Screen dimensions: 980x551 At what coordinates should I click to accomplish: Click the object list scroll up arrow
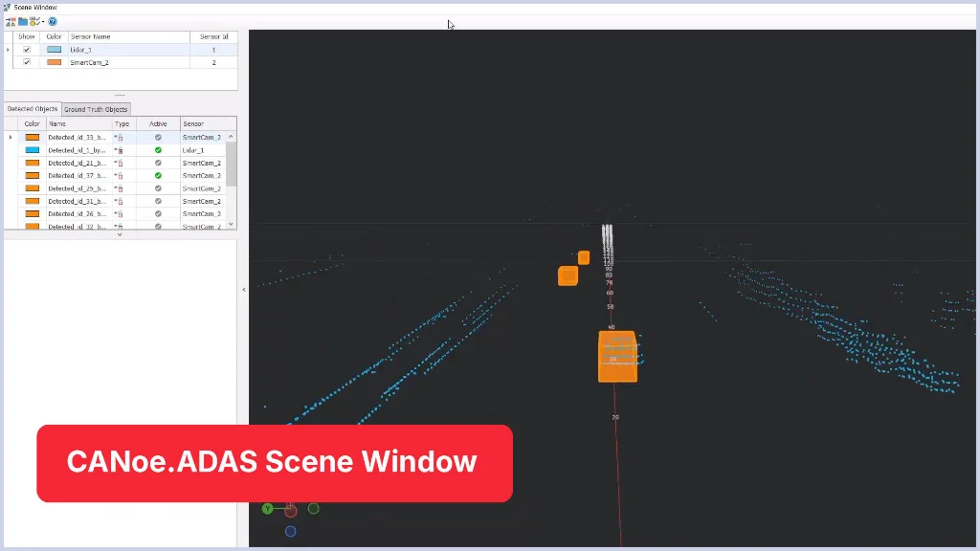click(232, 137)
